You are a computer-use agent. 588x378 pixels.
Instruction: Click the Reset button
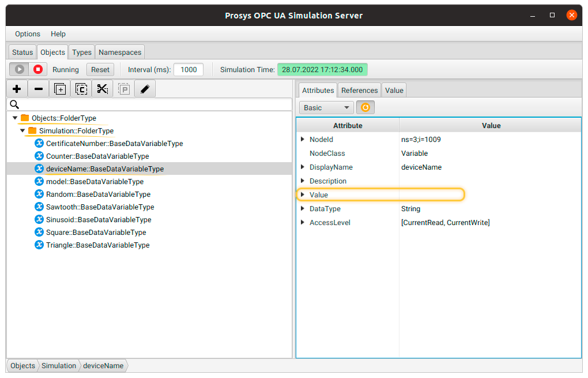[x=100, y=69]
